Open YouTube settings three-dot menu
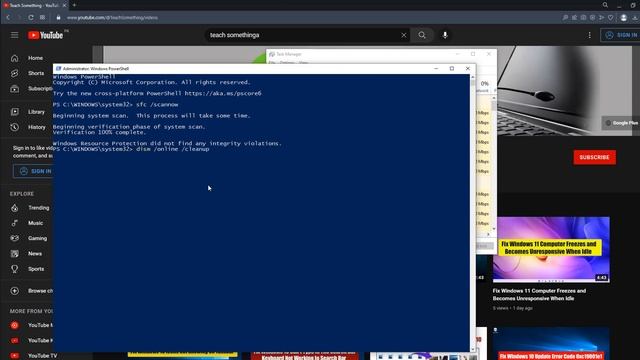 [589, 35]
